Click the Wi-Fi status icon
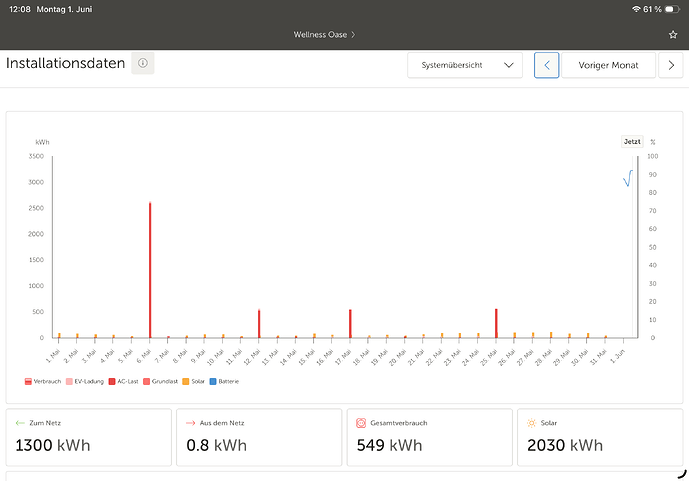Screen dimensions: 689x481 point(636,9)
